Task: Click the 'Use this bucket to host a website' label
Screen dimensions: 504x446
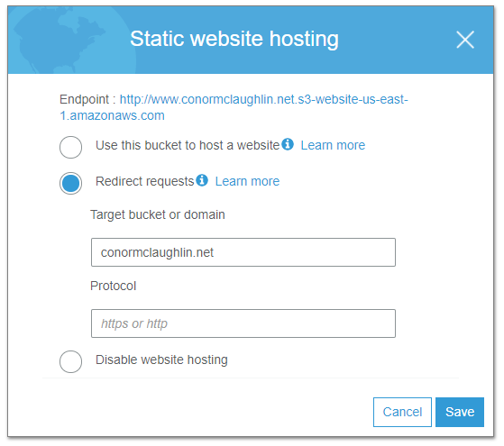Action: [188, 145]
